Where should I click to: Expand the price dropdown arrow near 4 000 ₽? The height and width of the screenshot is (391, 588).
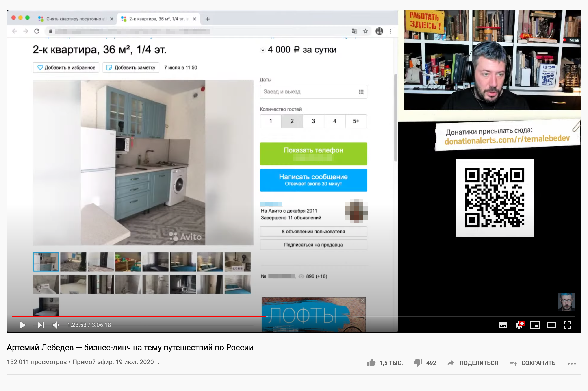pos(263,50)
